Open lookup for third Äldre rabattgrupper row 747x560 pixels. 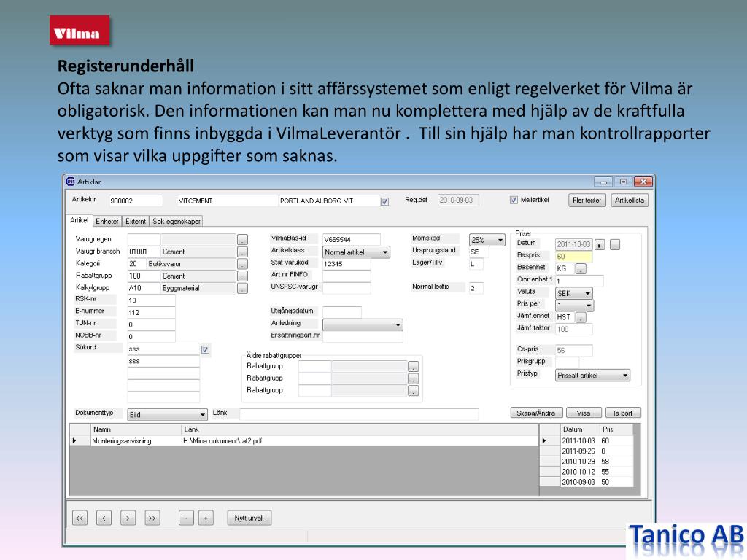coord(413,391)
